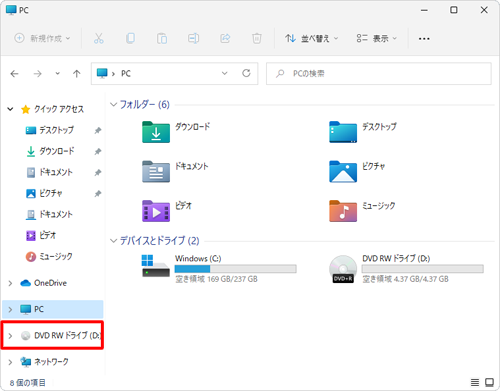Open the three-dots more options menu
This screenshot has width=500, height=391.
click(x=424, y=39)
